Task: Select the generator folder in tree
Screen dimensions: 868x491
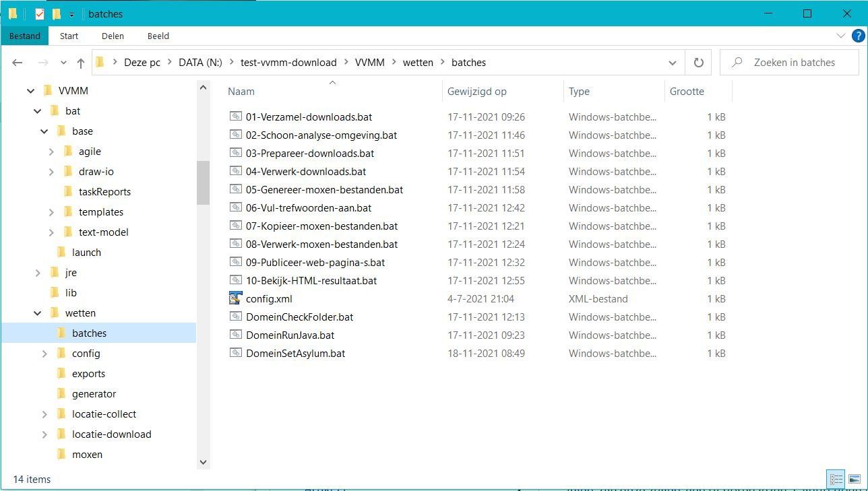Action: coord(94,394)
